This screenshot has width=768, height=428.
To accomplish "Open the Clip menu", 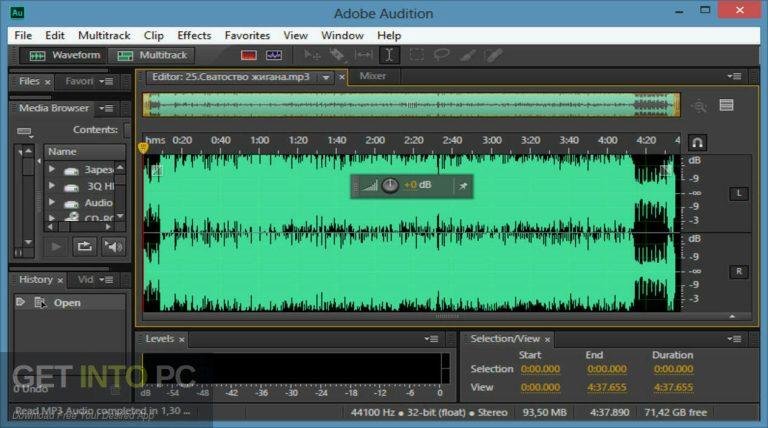I will point(154,35).
